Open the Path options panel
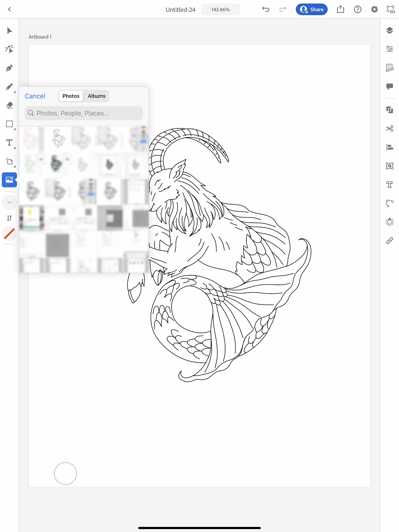399x532 pixels. tap(390, 203)
